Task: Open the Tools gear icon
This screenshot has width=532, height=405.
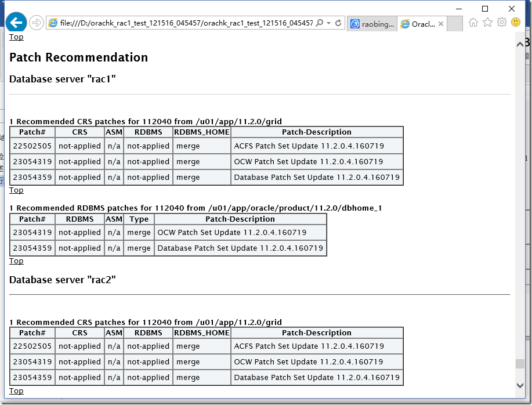Action: pos(501,23)
